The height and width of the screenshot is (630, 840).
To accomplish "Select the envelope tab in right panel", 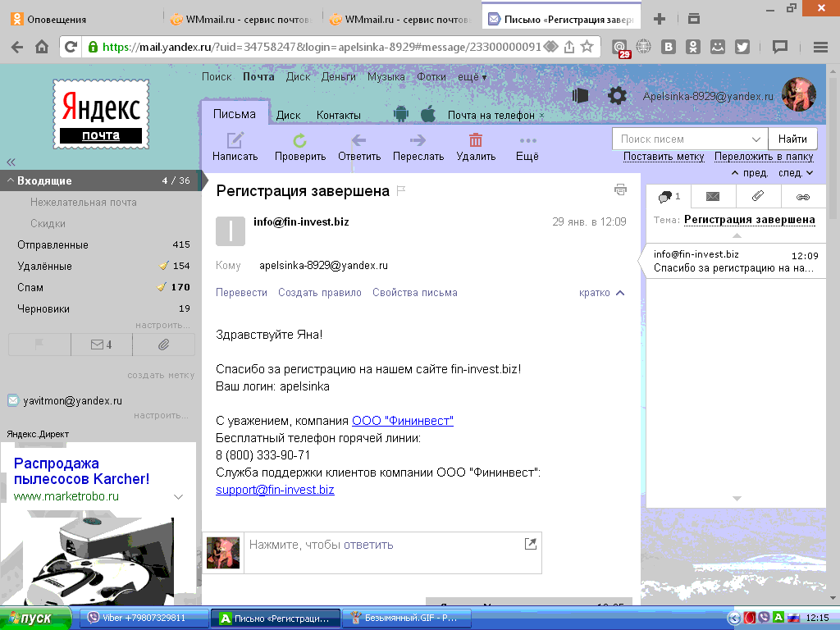I will pos(713,197).
